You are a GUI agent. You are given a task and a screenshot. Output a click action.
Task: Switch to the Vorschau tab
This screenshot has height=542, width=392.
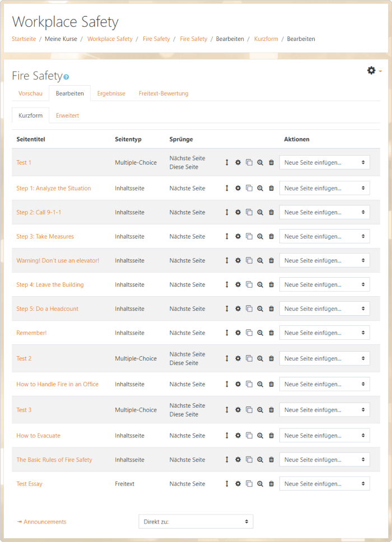point(30,94)
